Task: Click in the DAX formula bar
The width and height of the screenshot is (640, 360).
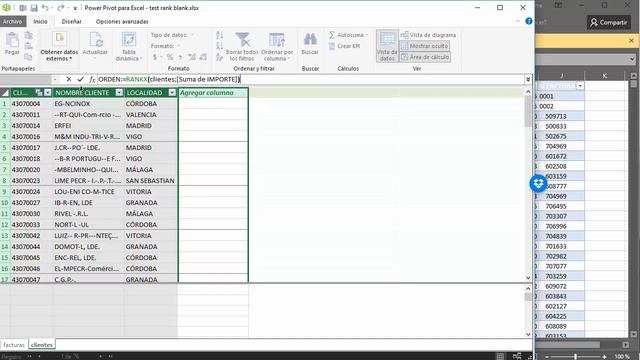Action: 310,79
